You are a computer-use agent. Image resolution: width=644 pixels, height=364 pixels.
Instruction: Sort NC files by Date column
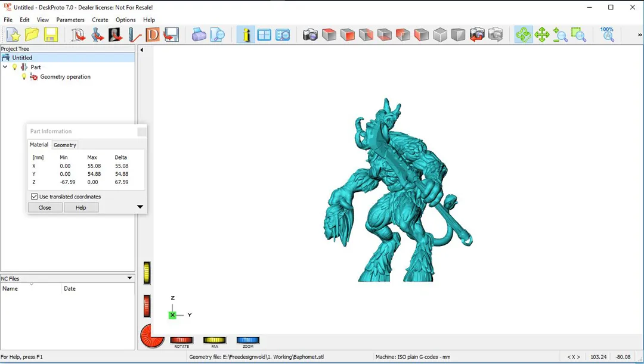point(98,288)
